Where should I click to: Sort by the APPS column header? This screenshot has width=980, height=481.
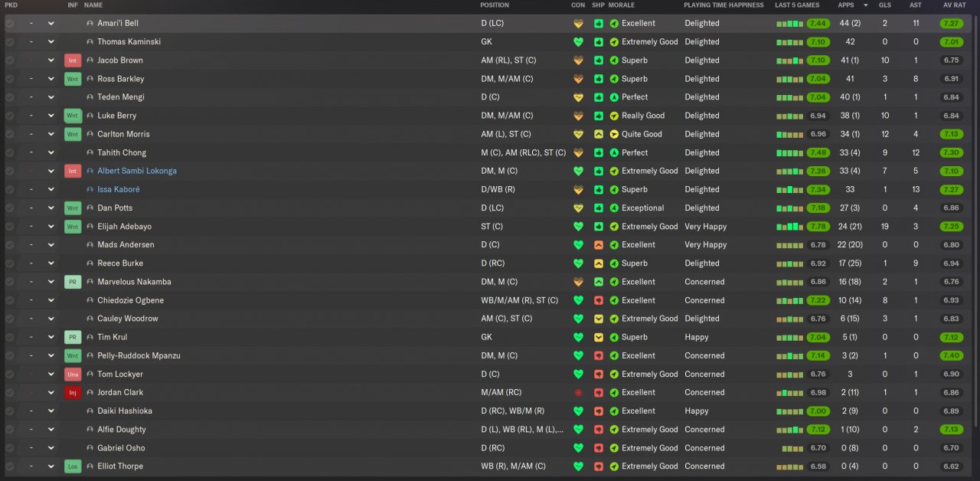(x=846, y=5)
